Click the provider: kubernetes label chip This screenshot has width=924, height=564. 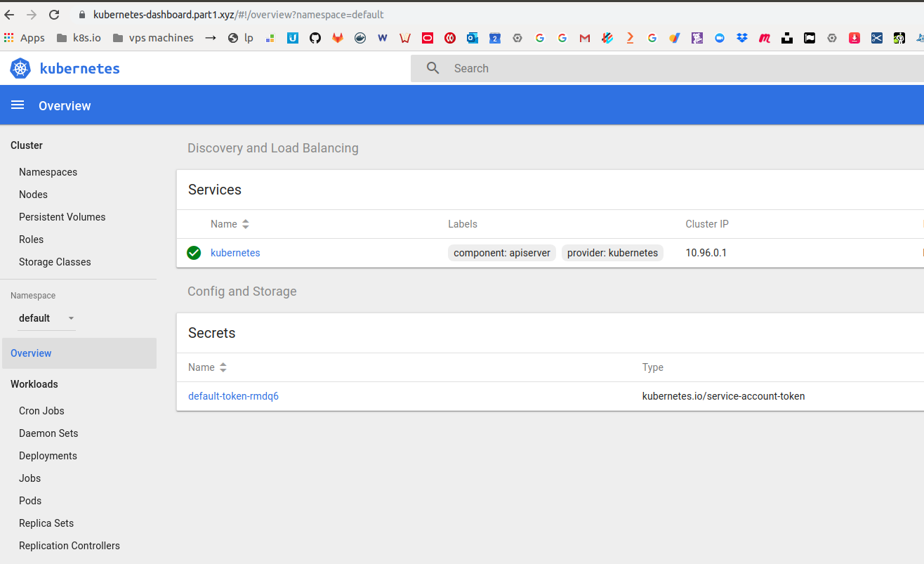612,253
